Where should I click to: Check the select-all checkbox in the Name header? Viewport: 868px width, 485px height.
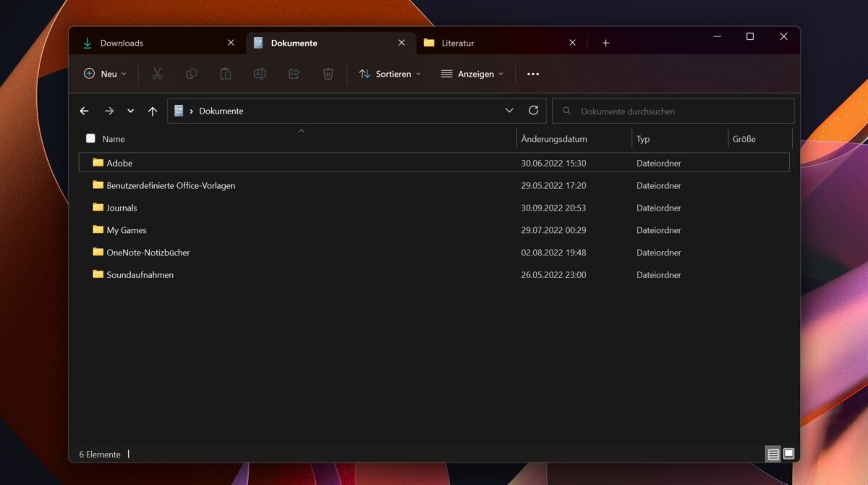(90, 138)
